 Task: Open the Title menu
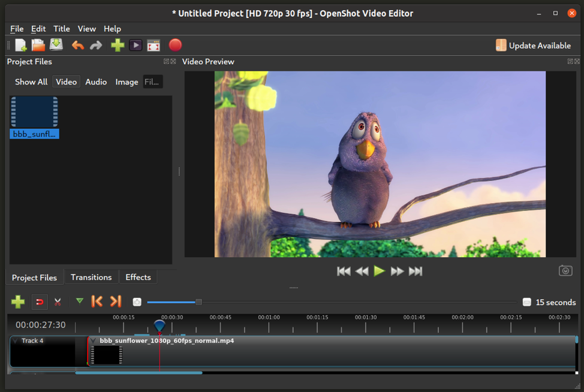[x=61, y=29]
